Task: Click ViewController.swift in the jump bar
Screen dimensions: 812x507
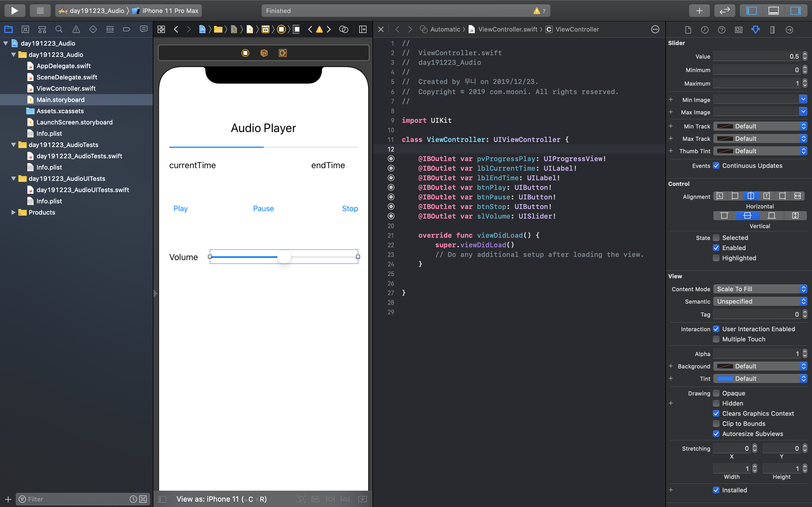Action: tap(507, 30)
